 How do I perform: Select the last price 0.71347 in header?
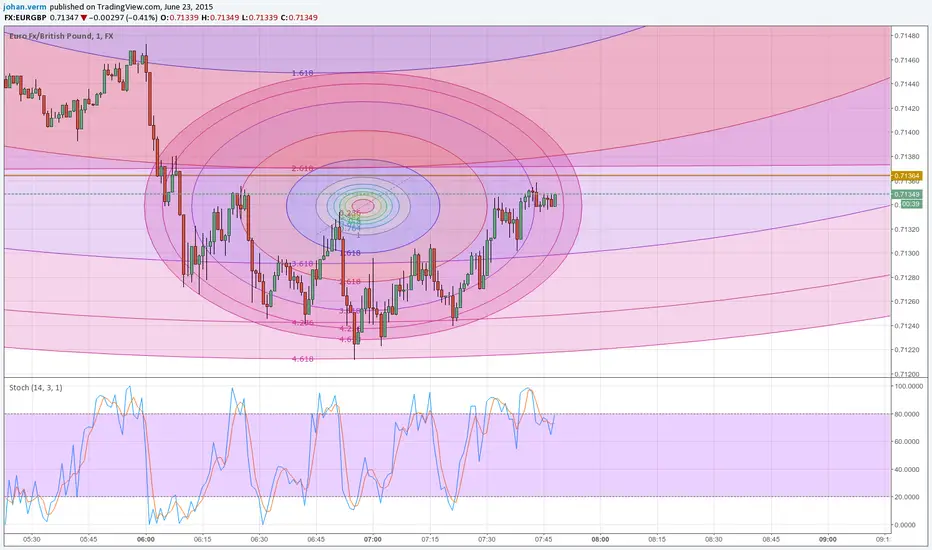point(64,18)
